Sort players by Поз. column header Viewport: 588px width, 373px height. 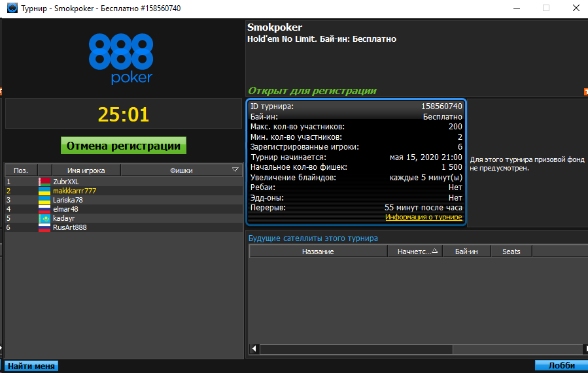tap(21, 170)
